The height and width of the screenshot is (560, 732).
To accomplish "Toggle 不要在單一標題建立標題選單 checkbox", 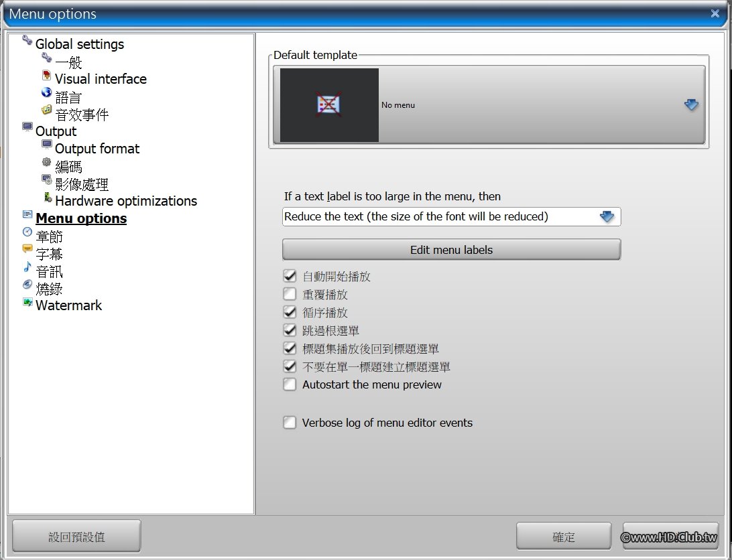I will [x=290, y=366].
